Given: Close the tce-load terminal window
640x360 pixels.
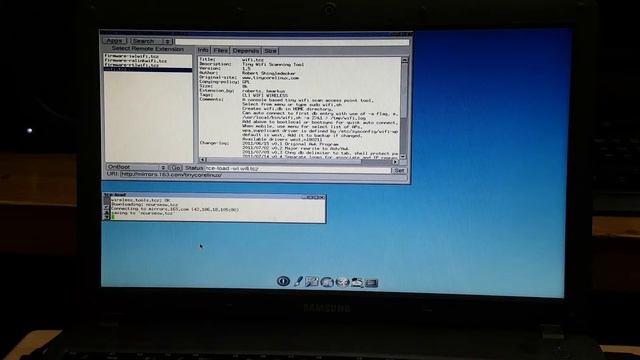Looking at the screenshot, I should 322,197.
